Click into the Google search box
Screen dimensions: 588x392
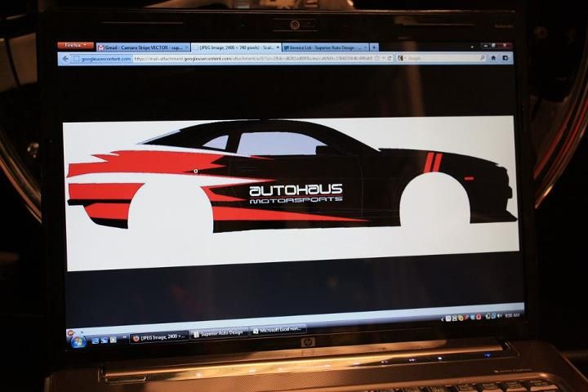[x=443, y=58]
